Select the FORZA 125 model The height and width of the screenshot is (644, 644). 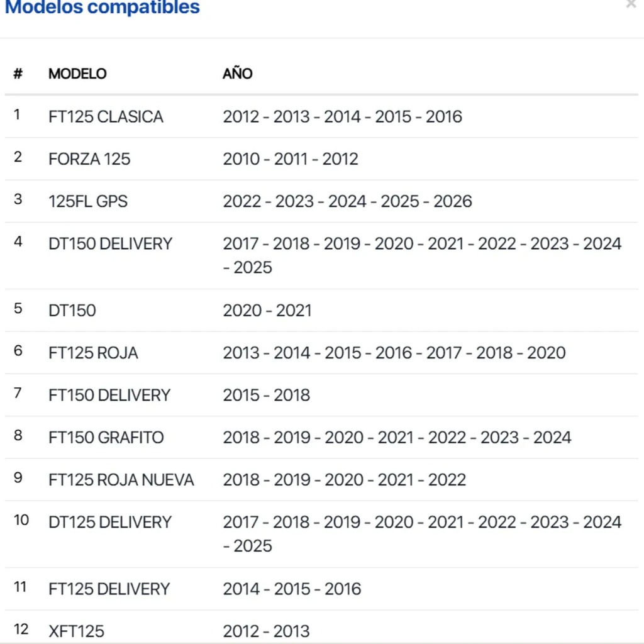click(89, 159)
